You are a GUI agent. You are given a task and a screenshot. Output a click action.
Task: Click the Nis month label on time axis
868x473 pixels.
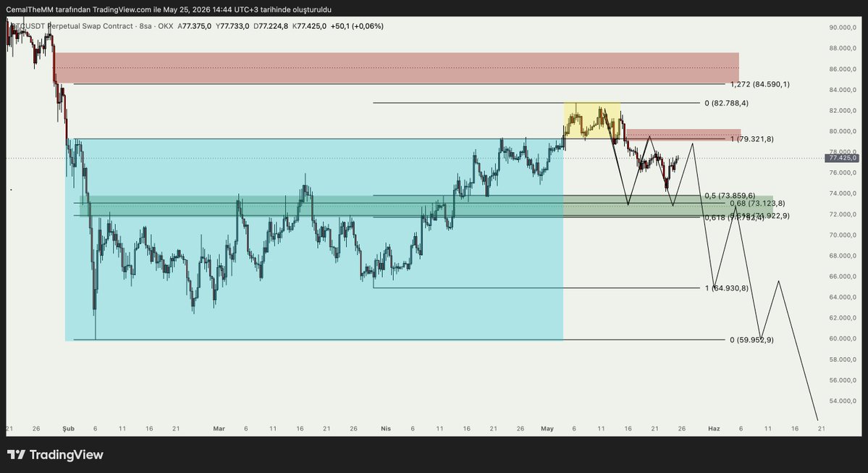(386, 429)
